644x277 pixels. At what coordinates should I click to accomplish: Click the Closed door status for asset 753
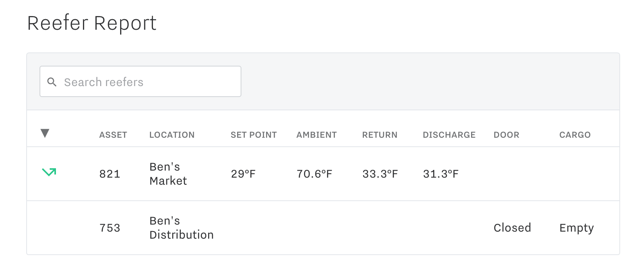(512, 228)
